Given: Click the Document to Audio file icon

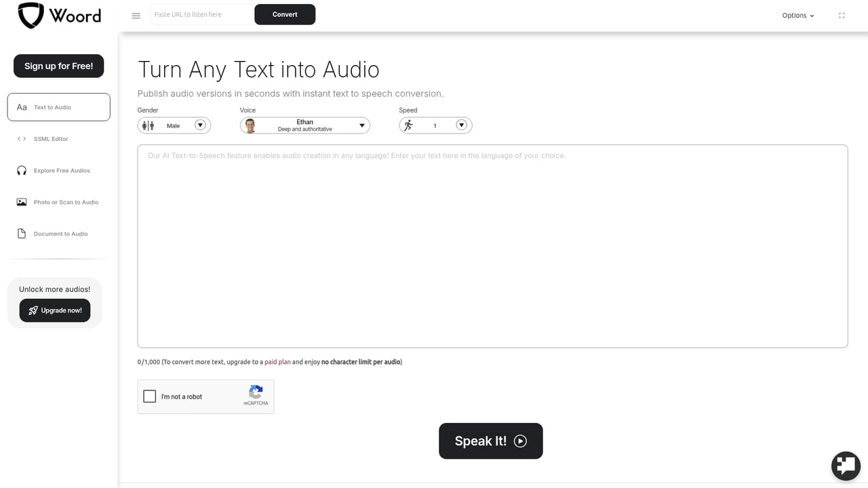Looking at the screenshot, I should pyautogui.click(x=22, y=234).
